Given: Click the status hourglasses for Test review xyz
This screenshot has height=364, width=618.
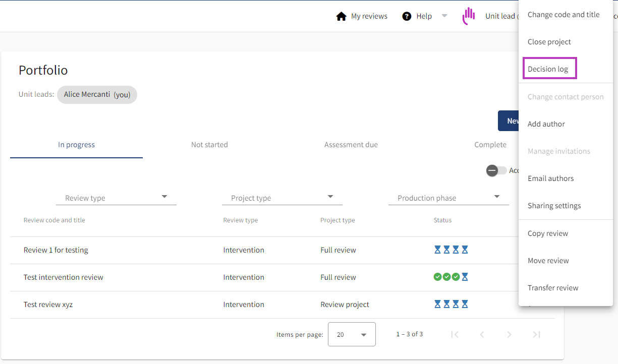Looking at the screenshot, I should 451,304.
